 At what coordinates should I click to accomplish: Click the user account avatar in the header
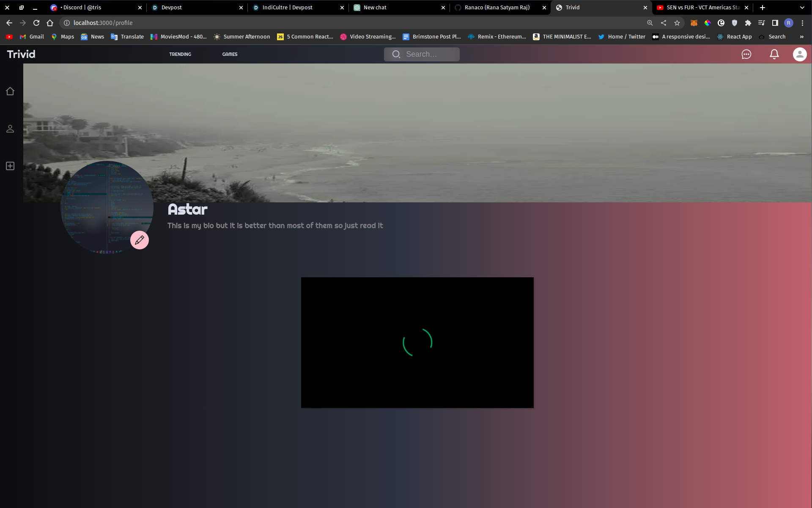point(799,54)
